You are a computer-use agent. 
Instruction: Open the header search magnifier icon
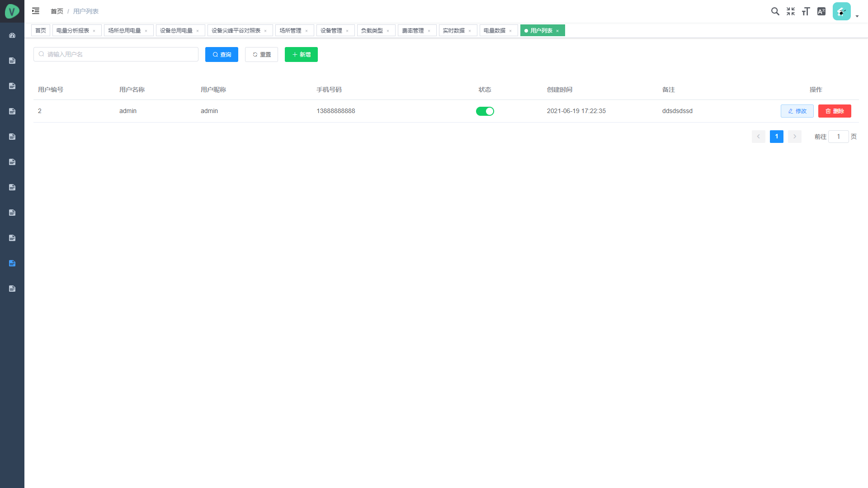click(775, 11)
